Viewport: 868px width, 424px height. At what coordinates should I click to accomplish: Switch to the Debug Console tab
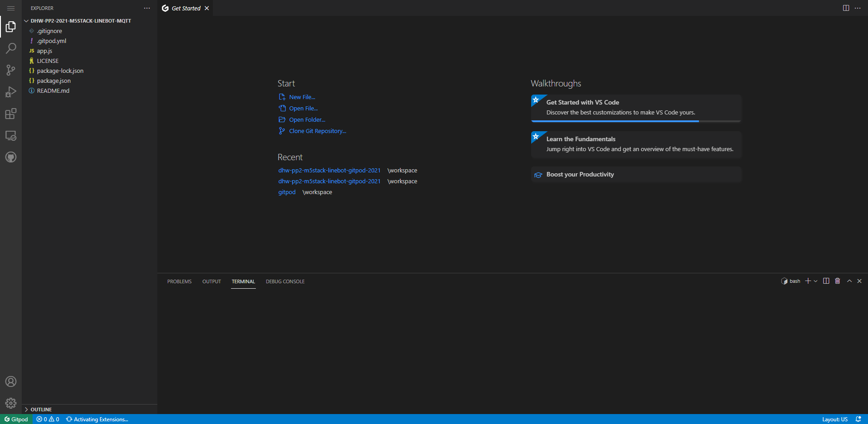(285, 281)
